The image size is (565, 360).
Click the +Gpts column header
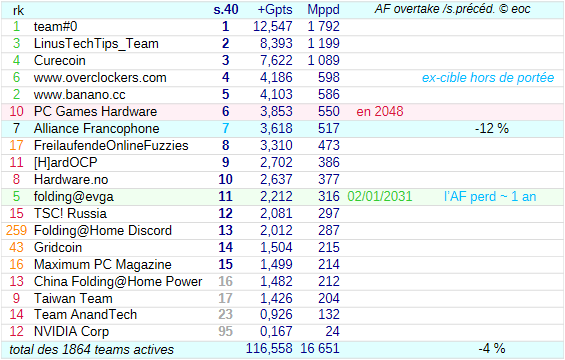click(275, 10)
